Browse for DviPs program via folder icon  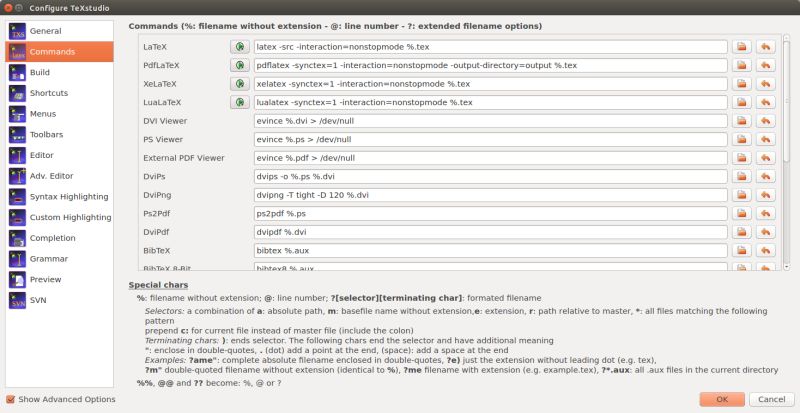[x=742, y=176]
